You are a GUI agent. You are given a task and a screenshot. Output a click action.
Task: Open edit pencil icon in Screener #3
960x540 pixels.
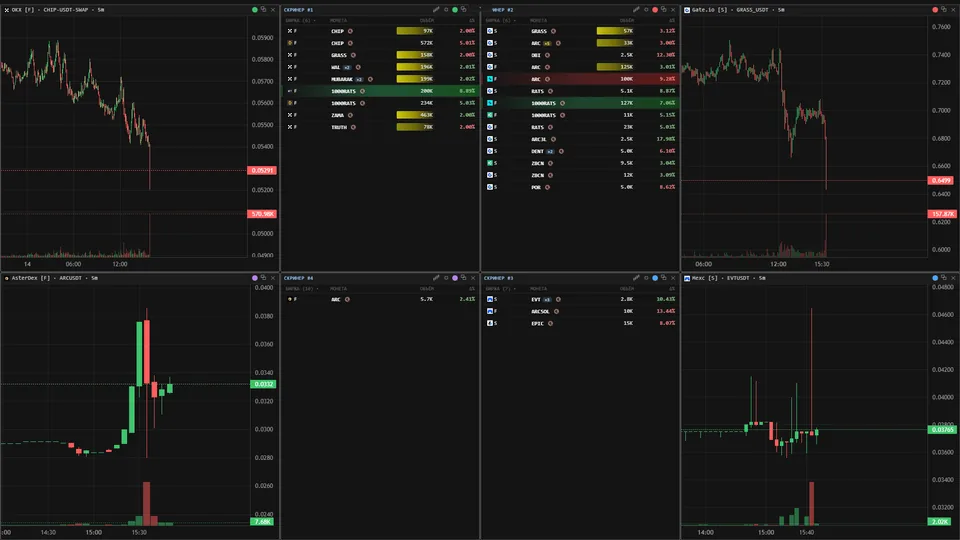(636, 278)
